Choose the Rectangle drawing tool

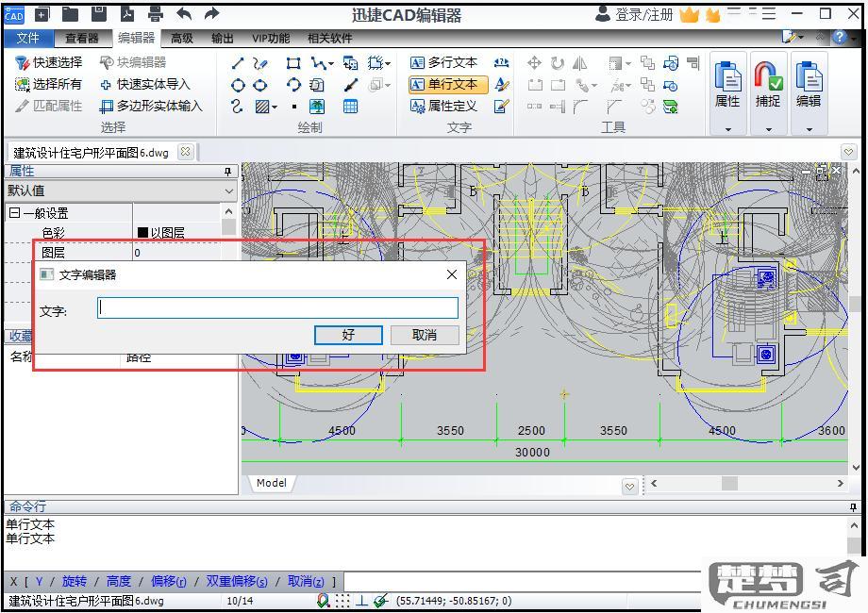pyautogui.click(x=293, y=63)
